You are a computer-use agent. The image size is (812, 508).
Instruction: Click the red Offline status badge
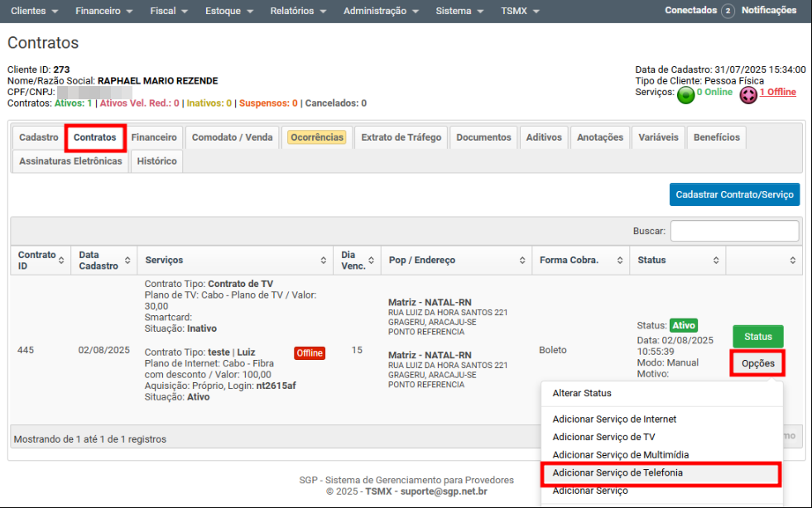310,353
